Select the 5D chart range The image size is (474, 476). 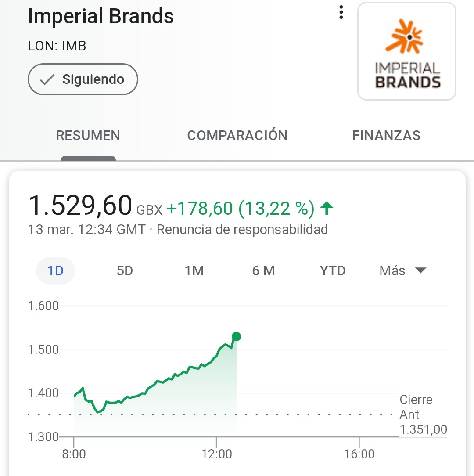[125, 271]
